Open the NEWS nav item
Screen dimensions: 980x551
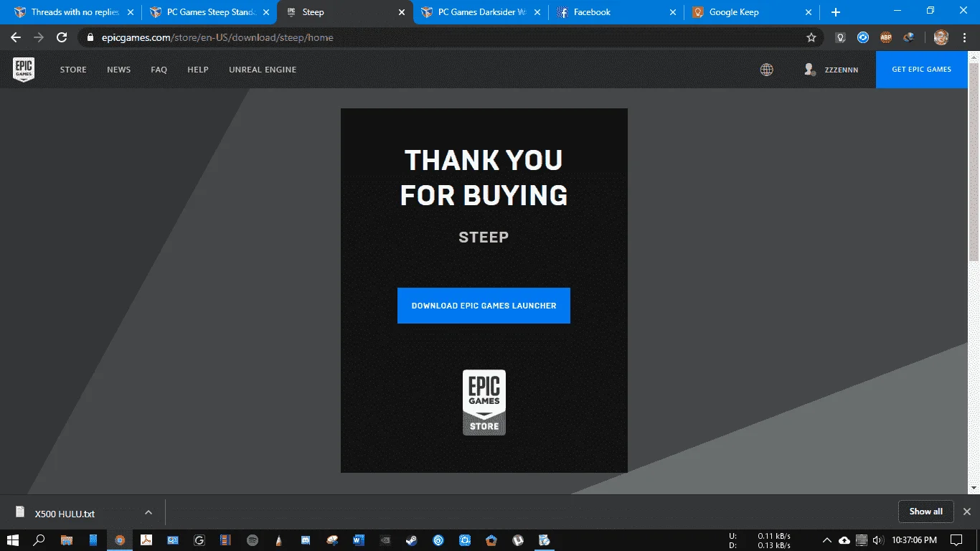[x=119, y=70]
